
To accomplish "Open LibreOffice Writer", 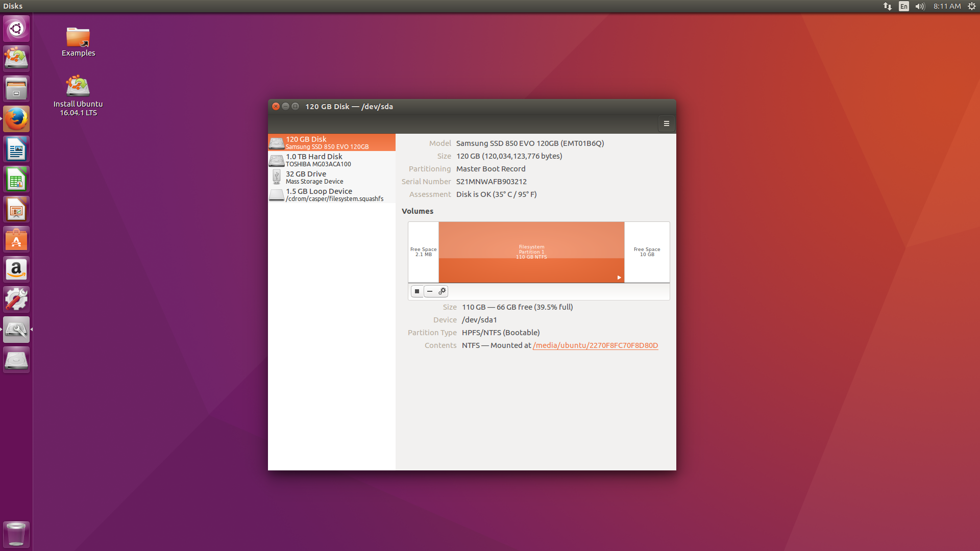I will click(16, 149).
